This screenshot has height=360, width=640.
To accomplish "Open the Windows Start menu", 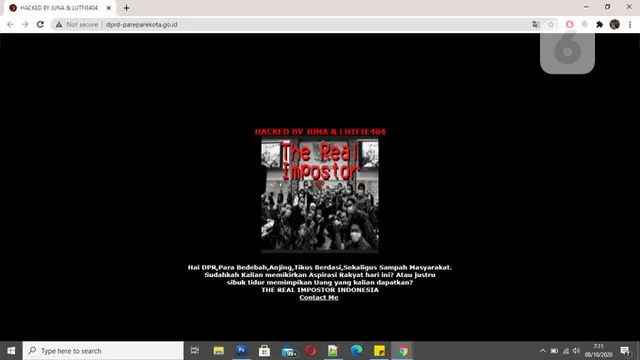I will pos(11,351).
